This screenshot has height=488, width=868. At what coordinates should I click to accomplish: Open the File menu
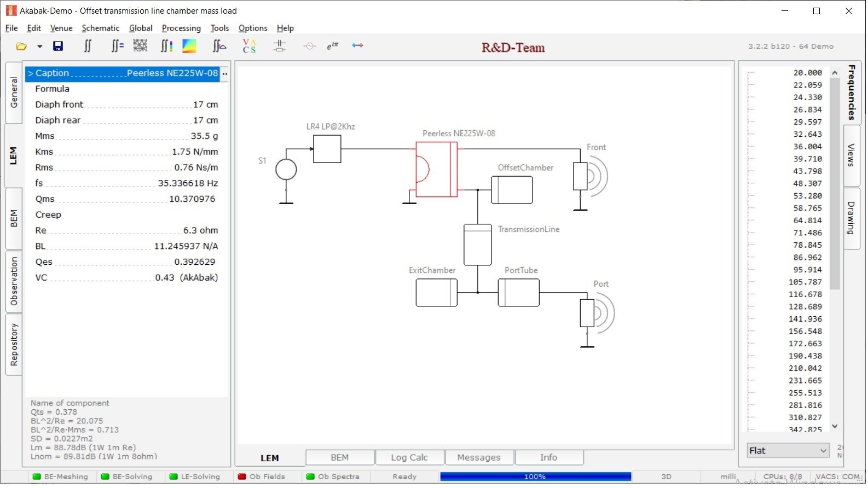(x=11, y=28)
